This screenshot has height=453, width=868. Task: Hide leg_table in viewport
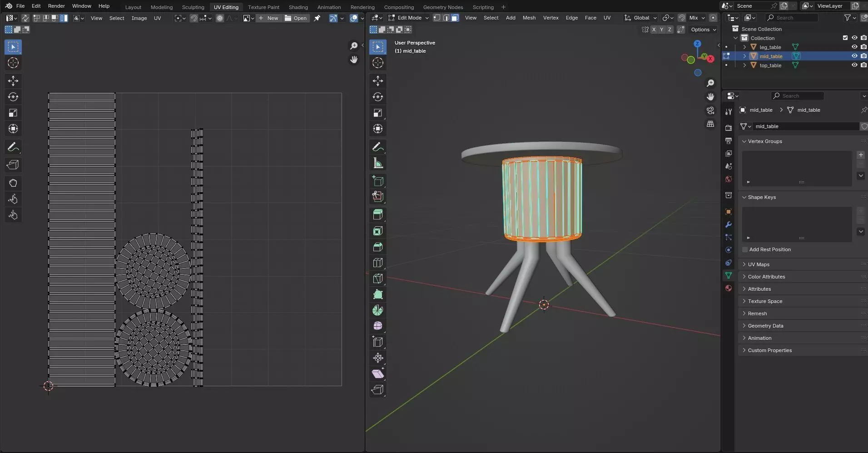click(x=854, y=47)
